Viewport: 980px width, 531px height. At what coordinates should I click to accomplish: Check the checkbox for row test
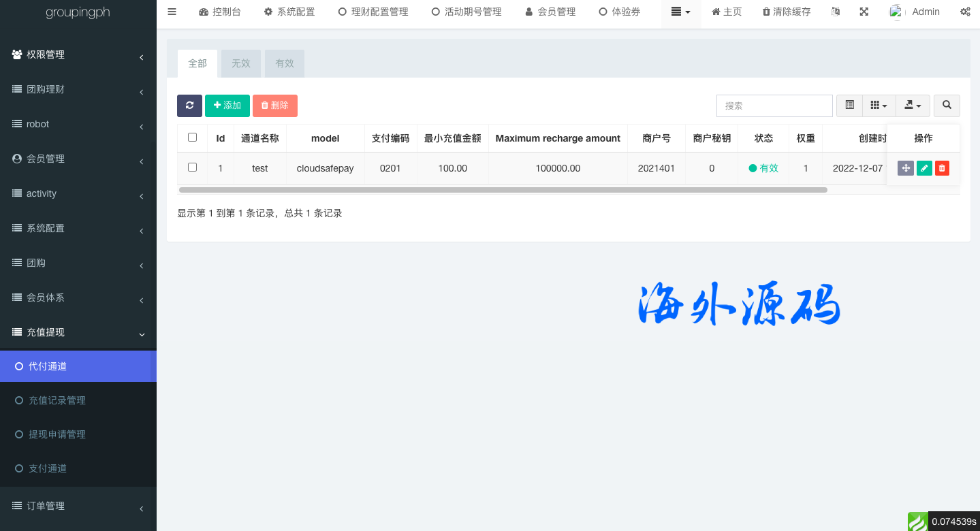(x=192, y=167)
